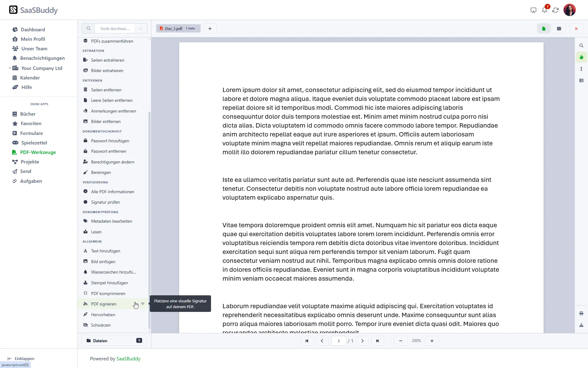Viewport: 588px width, 368px height.
Task: Open Hilfe in sidebar
Action: (22, 87)
